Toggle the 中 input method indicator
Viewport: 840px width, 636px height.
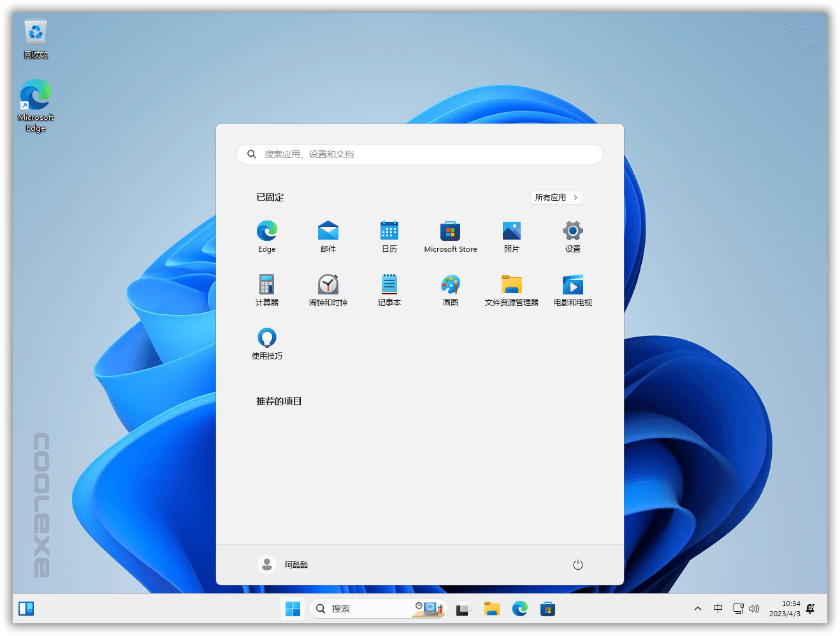[x=718, y=609]
